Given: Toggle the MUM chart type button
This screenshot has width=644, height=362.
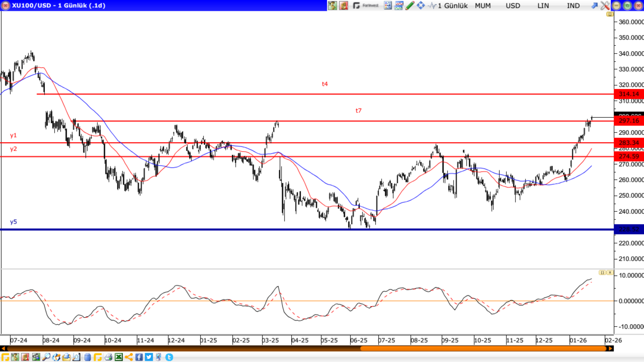Looking at the screenshot, I should pos(483,6).
